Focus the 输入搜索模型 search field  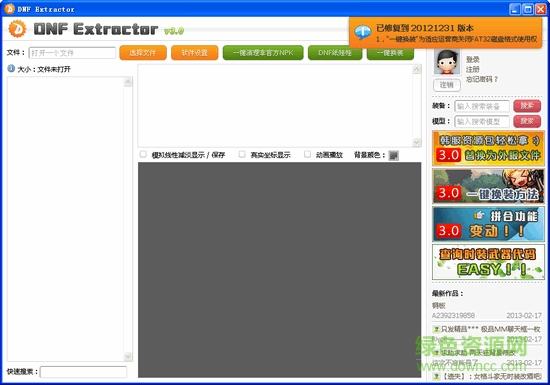[x=482, y=122]
